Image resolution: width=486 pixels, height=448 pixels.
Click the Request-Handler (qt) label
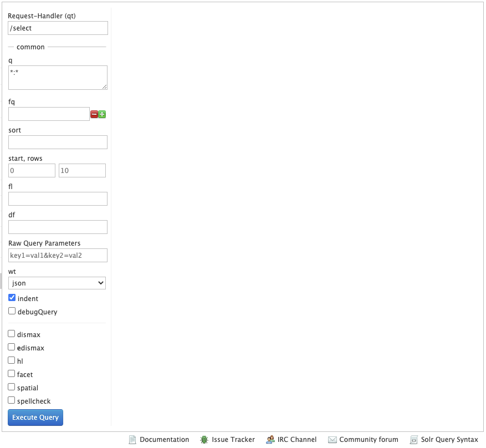pos(42,16)
